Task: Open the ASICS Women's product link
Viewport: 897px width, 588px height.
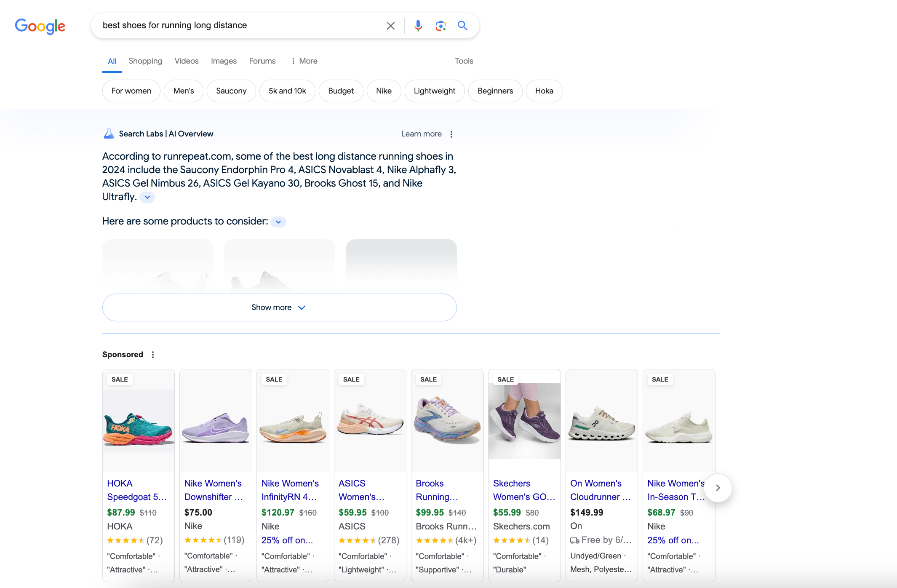Action: (362, 490)
